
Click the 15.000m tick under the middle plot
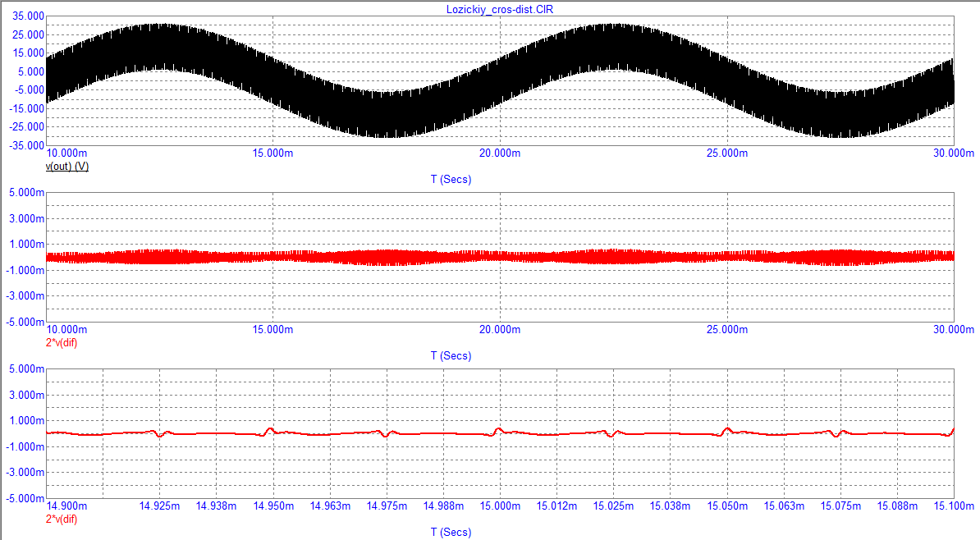272,329
